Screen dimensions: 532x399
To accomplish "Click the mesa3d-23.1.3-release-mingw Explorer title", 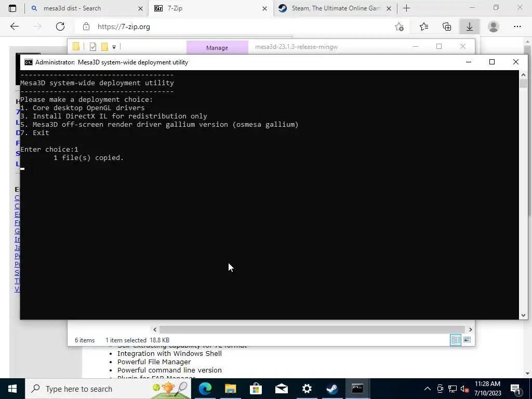I will 296,47.
